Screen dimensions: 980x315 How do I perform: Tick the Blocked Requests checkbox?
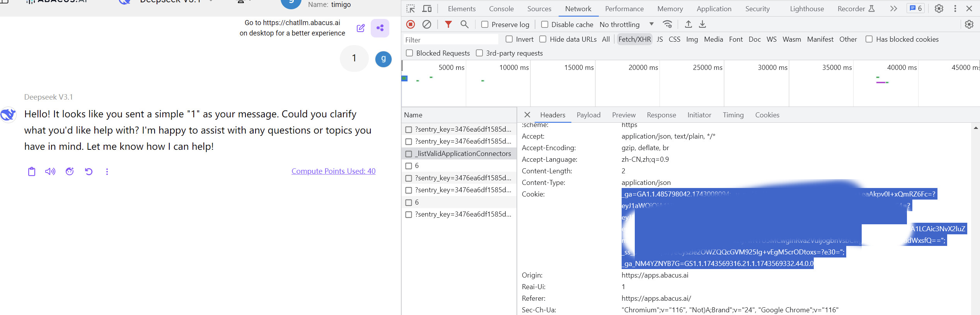[409, 53]
